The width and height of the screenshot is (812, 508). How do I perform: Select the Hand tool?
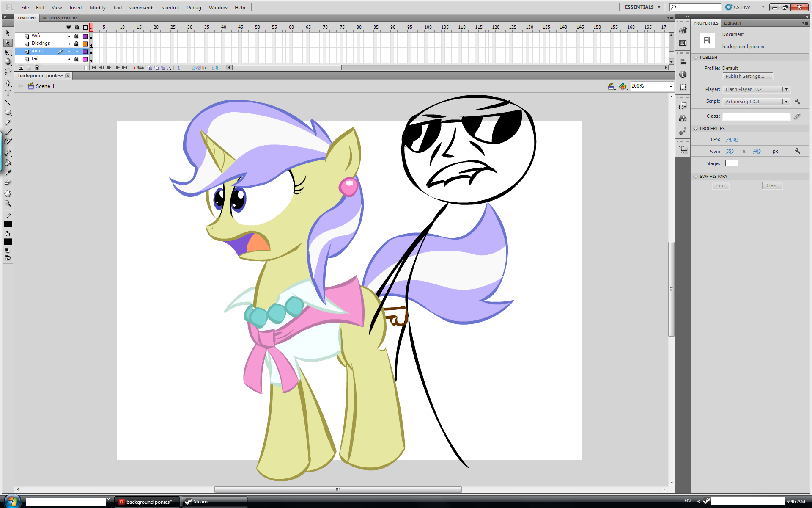point(8,193)
